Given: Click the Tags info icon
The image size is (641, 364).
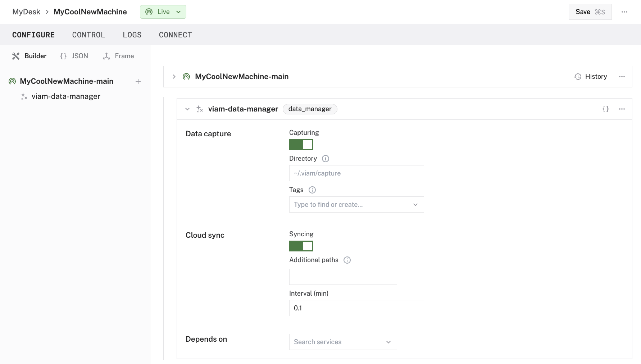Looking at the screenshot, I should click(312, 190).
